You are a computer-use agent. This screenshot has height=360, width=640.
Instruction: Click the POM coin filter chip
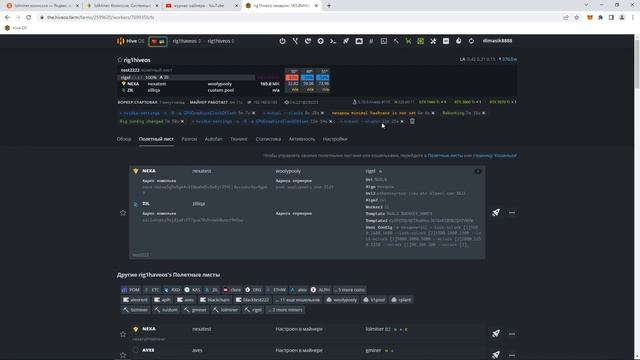(131, 290)
